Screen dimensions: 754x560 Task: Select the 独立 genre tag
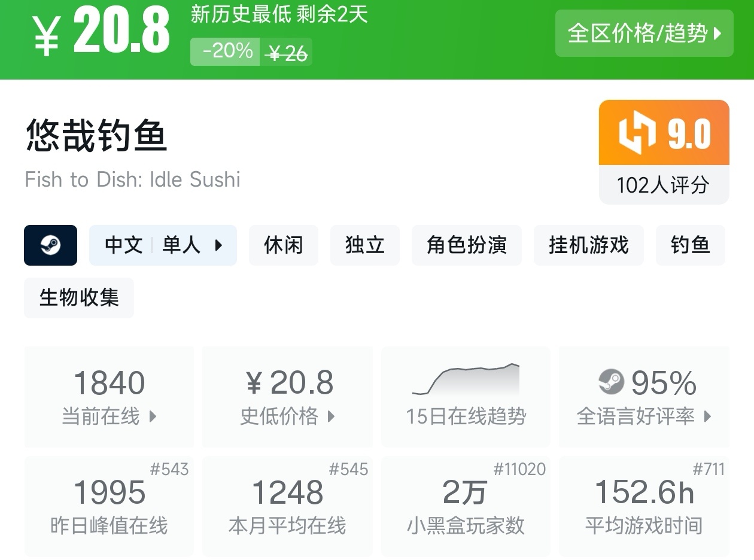point(364,245)
